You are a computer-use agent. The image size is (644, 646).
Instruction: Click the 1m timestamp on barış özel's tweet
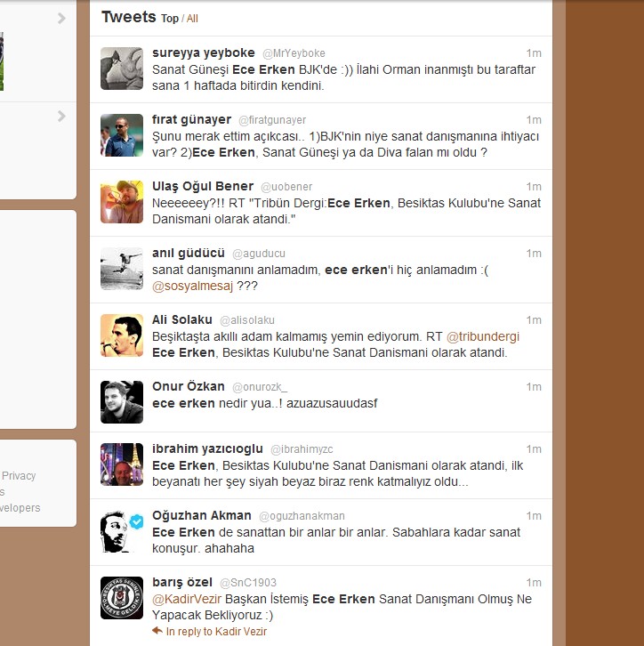[x=534, y=583]
